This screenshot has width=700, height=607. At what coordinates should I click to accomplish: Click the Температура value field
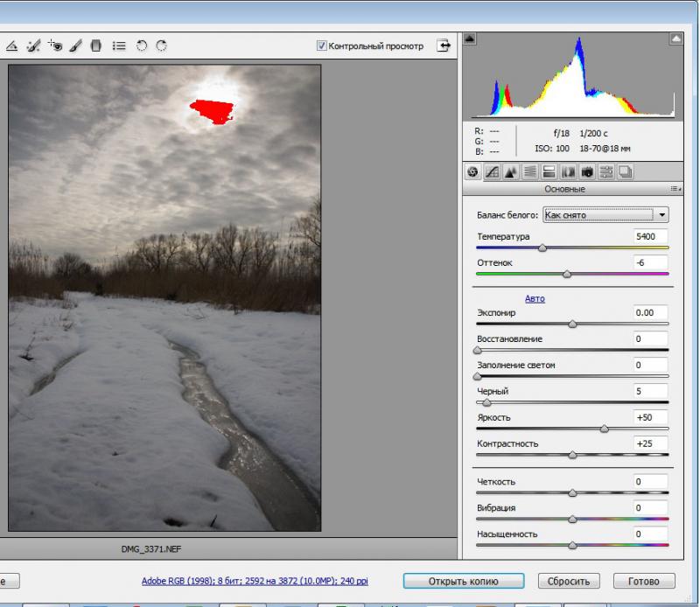point(650,236)
